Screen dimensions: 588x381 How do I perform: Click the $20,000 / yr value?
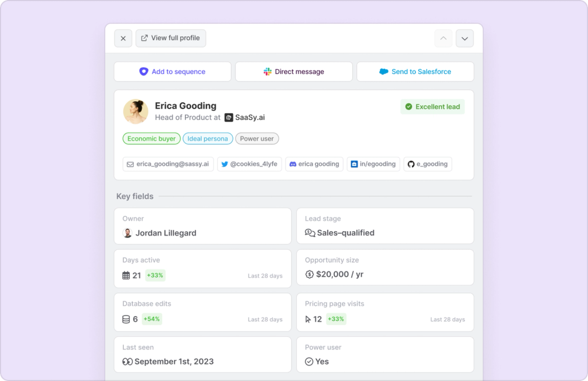340,274
